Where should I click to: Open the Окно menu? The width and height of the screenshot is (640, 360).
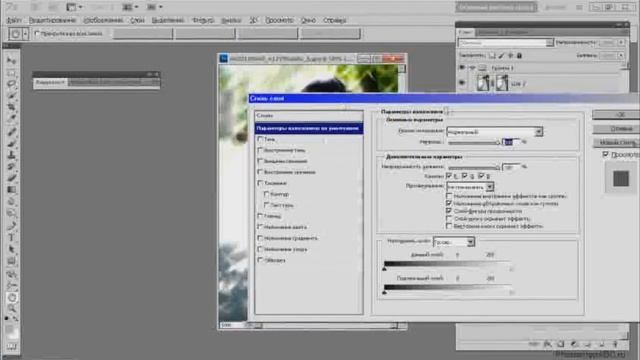[x=308, y=20]
